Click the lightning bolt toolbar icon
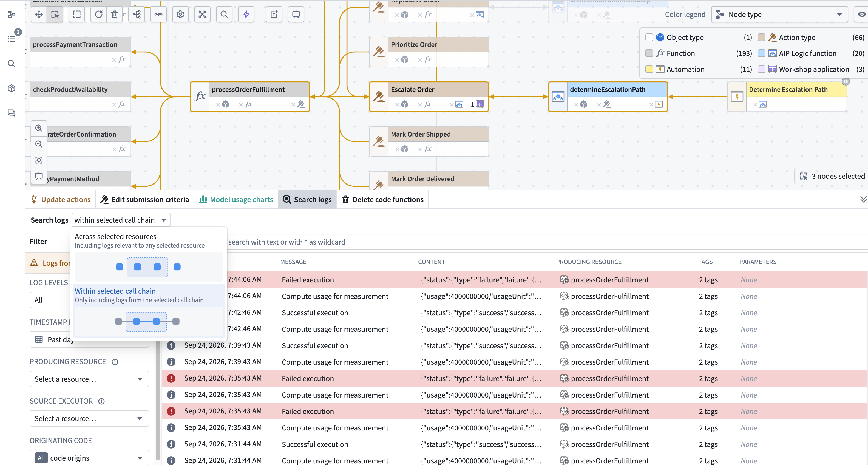Image resolution: width=868 pixels, height=465 pixels. (246, 15)
